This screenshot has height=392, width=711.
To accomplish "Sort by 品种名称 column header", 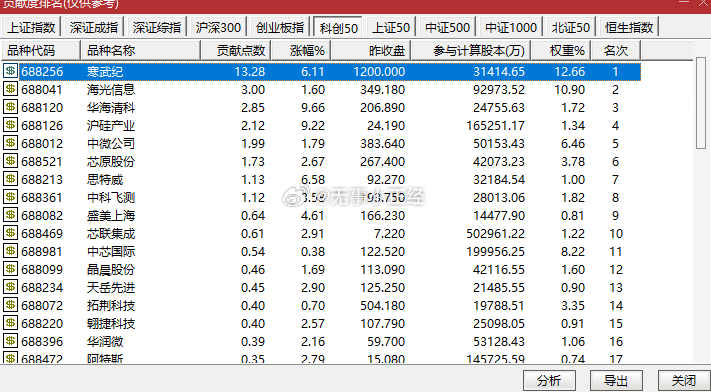I will 141,50.
